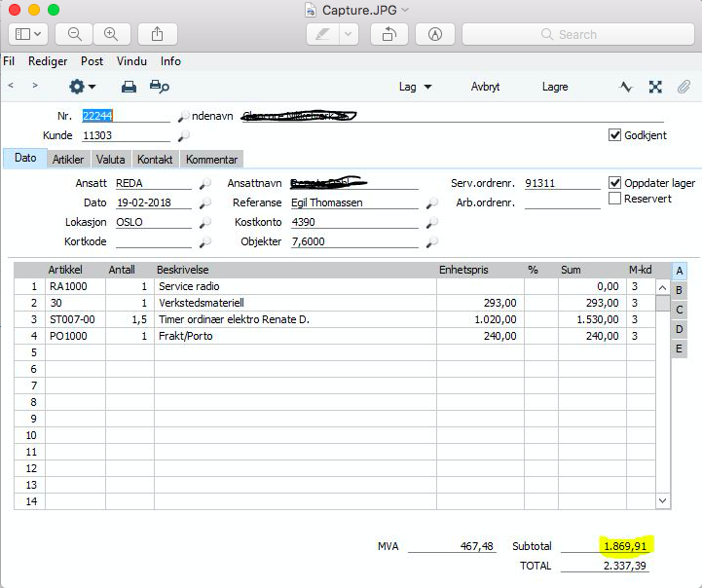Viewport: 702px width, 588px height.
Task: Uncheck the Oppdater lager checkbox
Action: click(614, 183)
